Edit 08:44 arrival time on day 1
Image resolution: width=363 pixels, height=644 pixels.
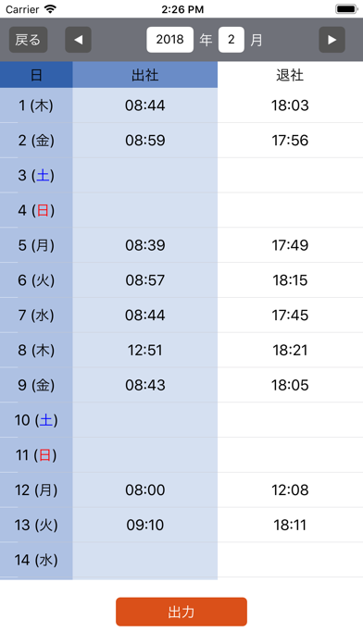145,105
